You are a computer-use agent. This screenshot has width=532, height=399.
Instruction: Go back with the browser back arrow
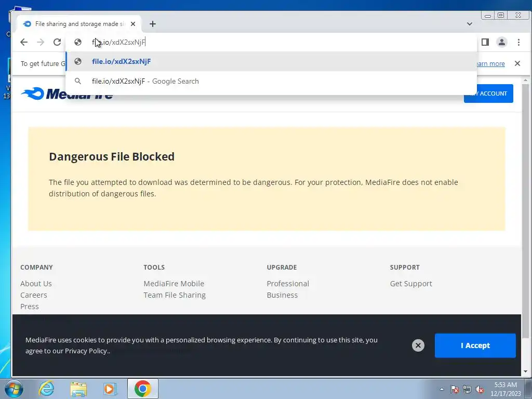coord(24,42)
